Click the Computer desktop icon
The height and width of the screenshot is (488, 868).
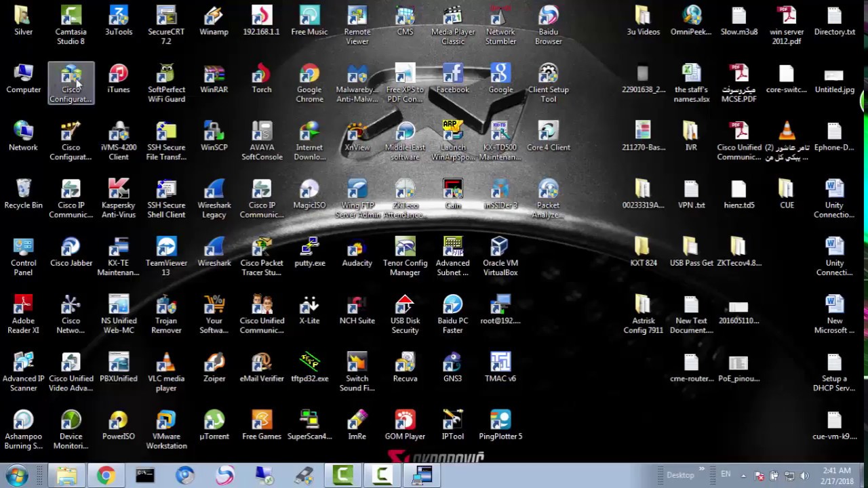pos(23,79)
